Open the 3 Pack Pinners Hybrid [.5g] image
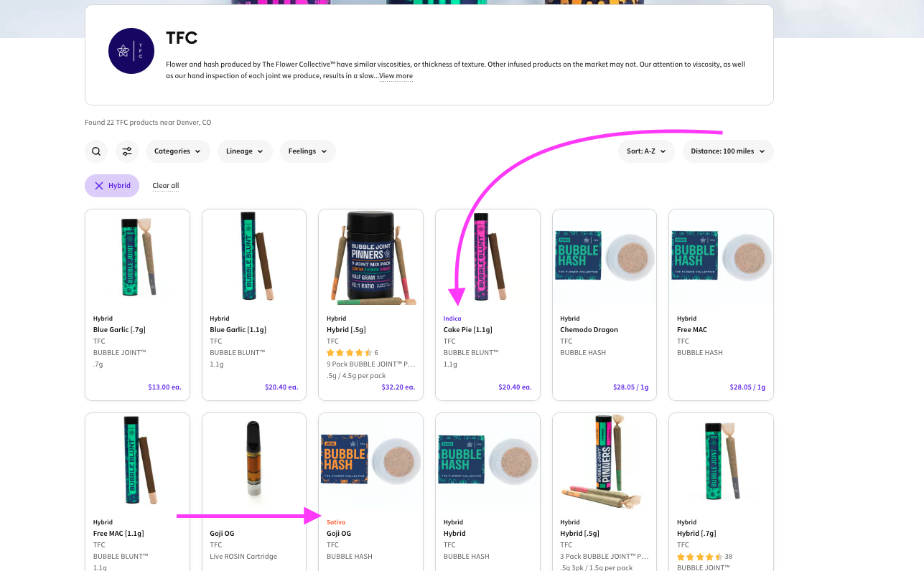The image size is (924, 571). pyautogui.click(x=604, y=461)
